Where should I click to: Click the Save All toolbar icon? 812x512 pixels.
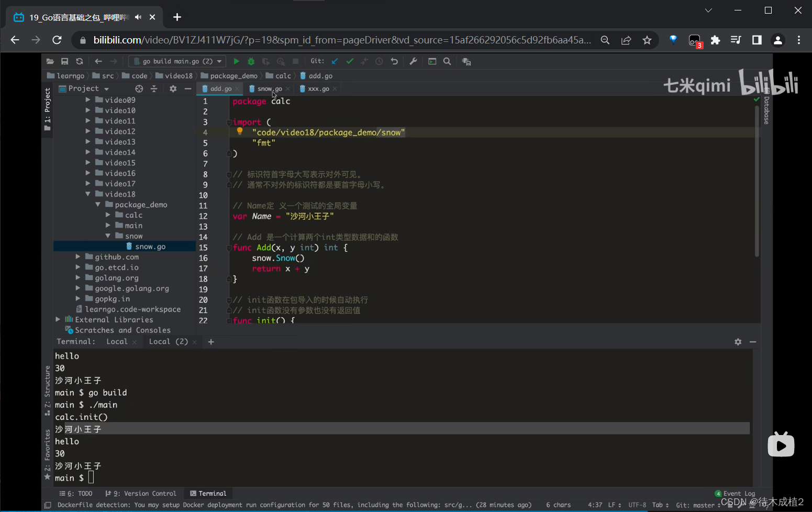(65, 61)
